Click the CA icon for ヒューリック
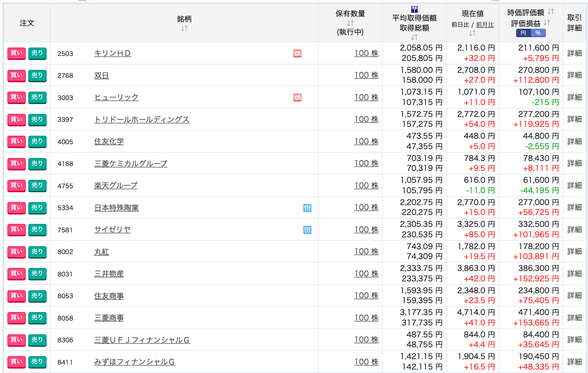The image size is (588, 373). 297,98
